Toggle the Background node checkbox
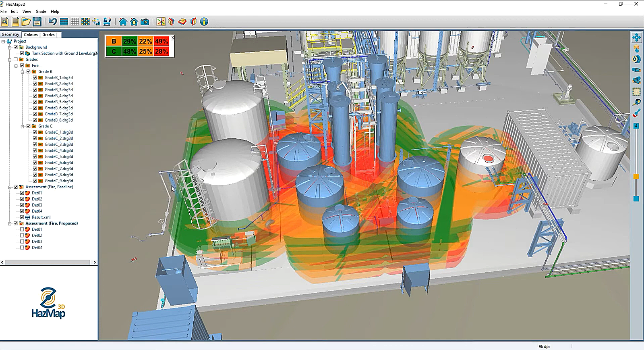 point(16,47)
